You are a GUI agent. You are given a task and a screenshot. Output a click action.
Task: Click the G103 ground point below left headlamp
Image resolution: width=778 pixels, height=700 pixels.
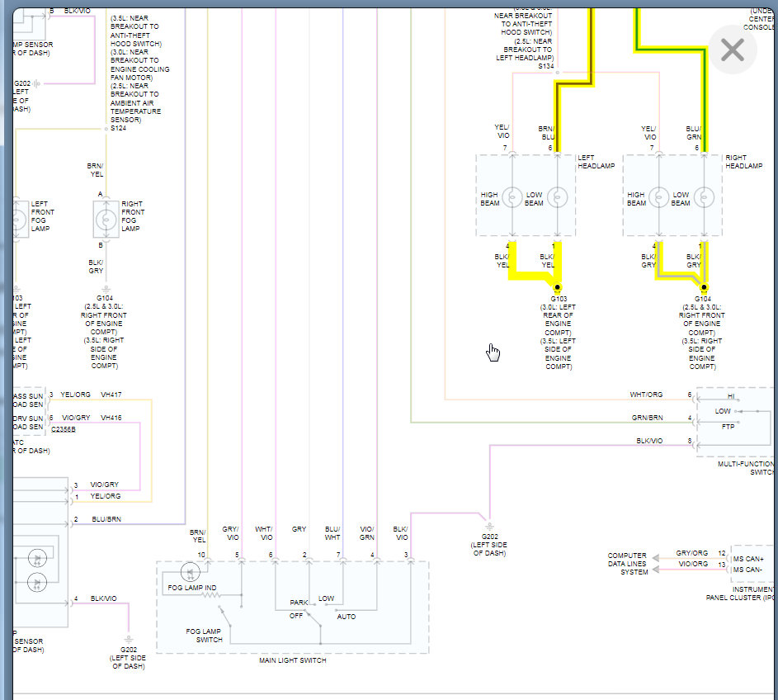(x=557, y=287)
